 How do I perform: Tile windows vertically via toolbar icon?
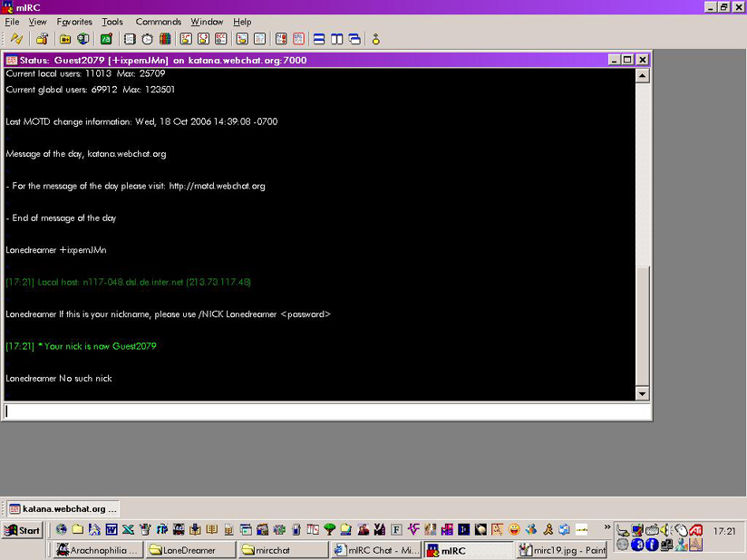tap(337, 39)
